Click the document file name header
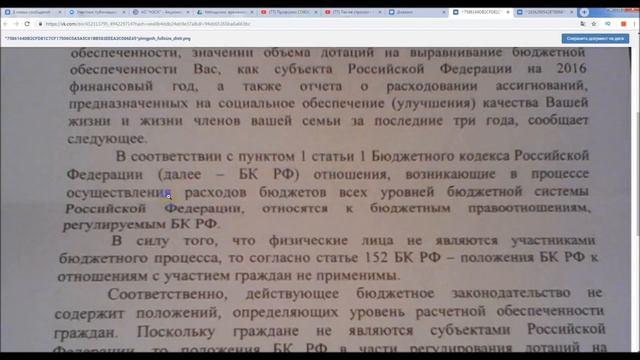This screenshot has height=360, width=640. point(98,38)
